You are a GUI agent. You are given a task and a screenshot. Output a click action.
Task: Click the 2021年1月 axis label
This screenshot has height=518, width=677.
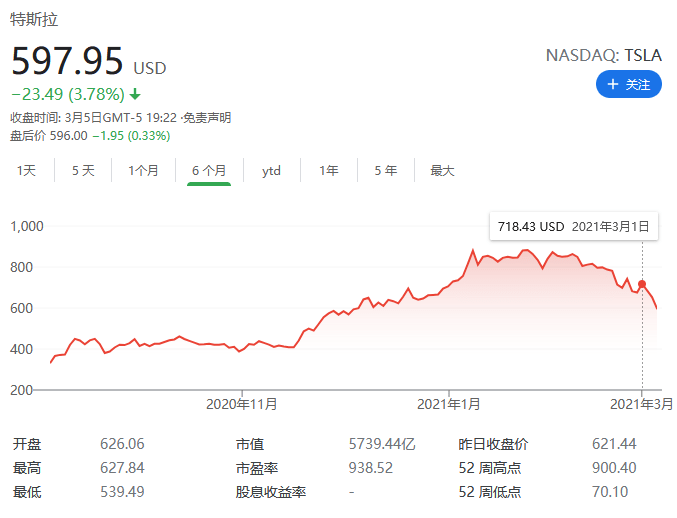[449, 404]
